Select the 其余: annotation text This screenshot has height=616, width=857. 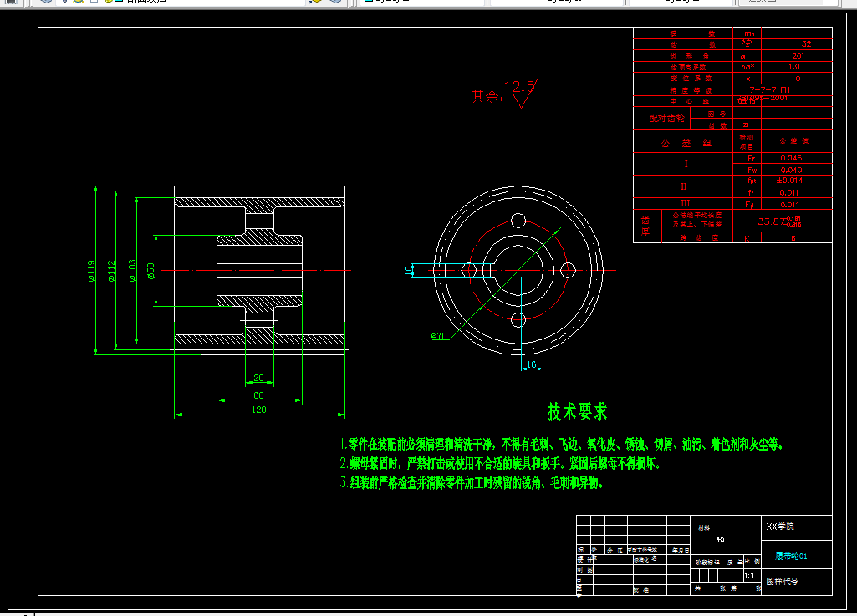[487, 97]
